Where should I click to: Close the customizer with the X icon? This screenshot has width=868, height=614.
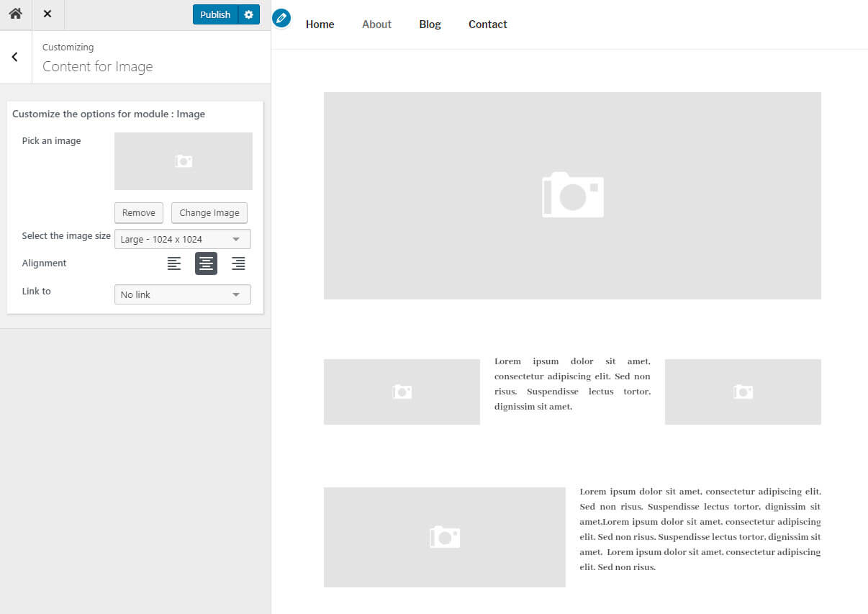[48, 14]
